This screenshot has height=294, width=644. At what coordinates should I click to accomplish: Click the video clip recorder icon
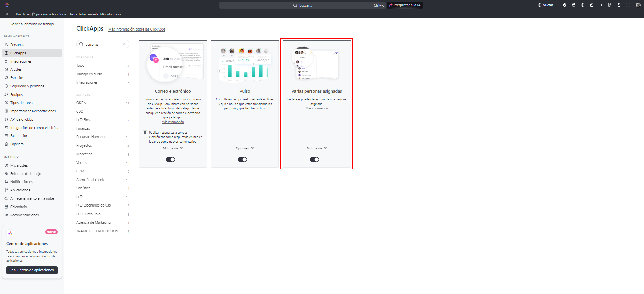pos(601,5)
